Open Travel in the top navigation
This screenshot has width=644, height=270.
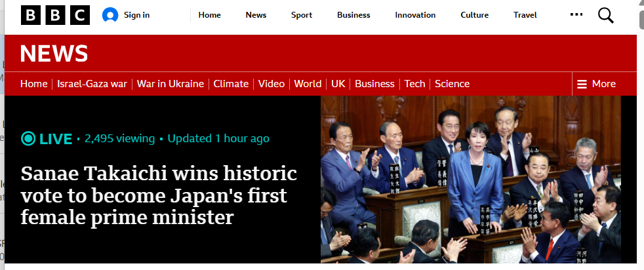pos(525,15)
